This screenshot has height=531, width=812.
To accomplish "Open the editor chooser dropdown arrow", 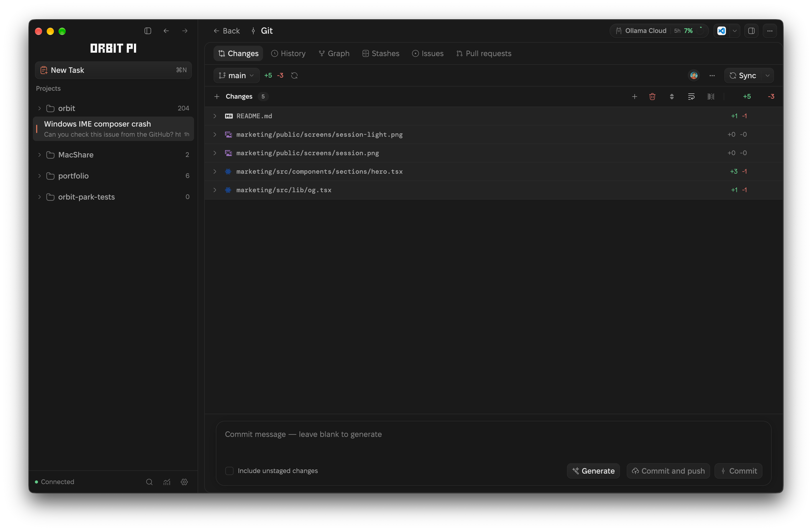I will pos(734,31).
